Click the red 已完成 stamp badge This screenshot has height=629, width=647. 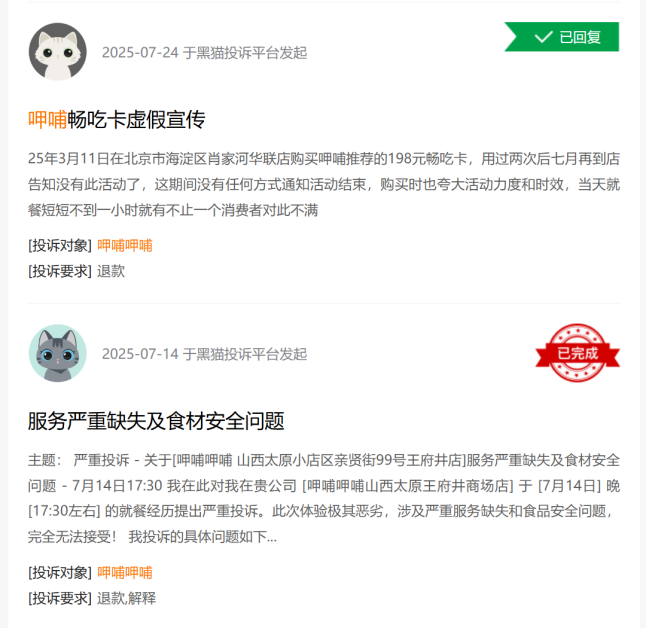click(578, 353)
